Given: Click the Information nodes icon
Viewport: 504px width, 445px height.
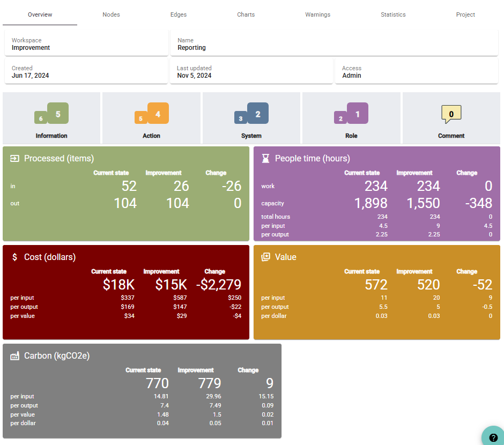Looking at the screenshot, I should coord(51,113).
